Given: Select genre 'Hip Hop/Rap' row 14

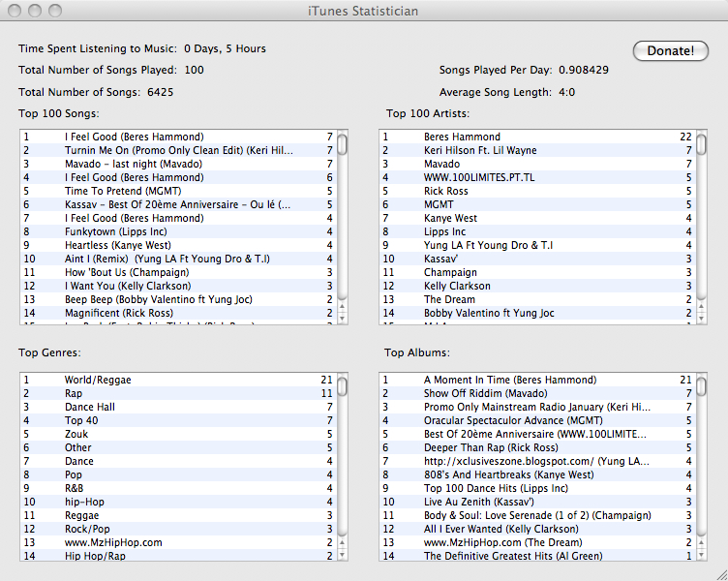Looking at the screenshot, I should point(179,556).
